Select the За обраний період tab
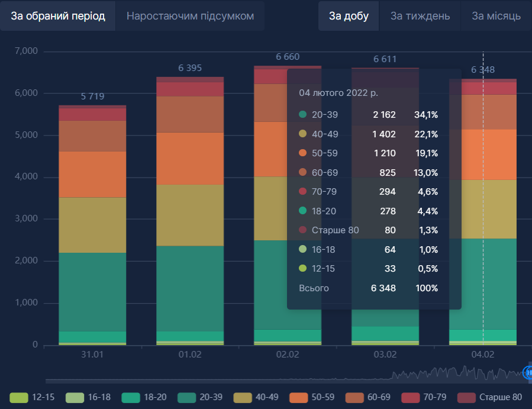This screenshot has width=532, height=409. point(58,16)
